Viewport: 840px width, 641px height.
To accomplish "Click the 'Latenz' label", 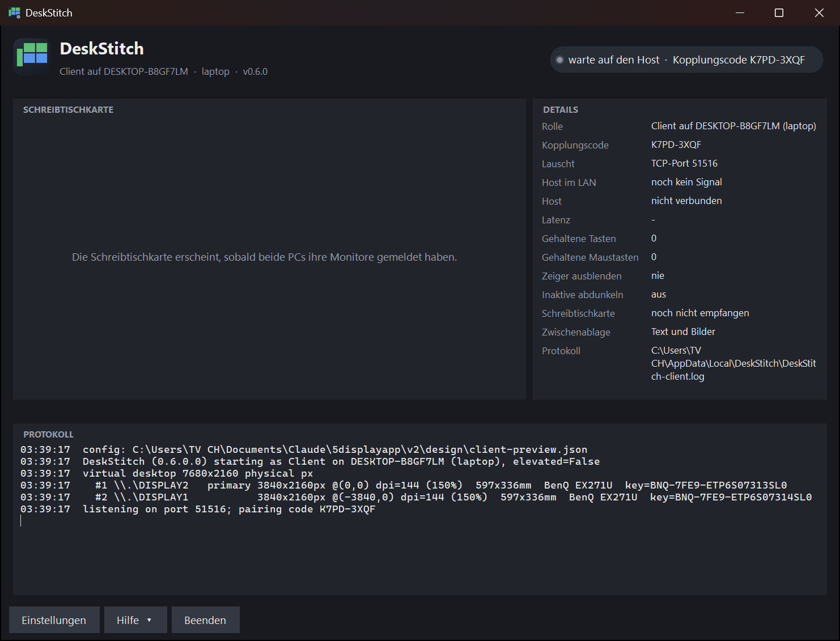I will tap(556, 220).
